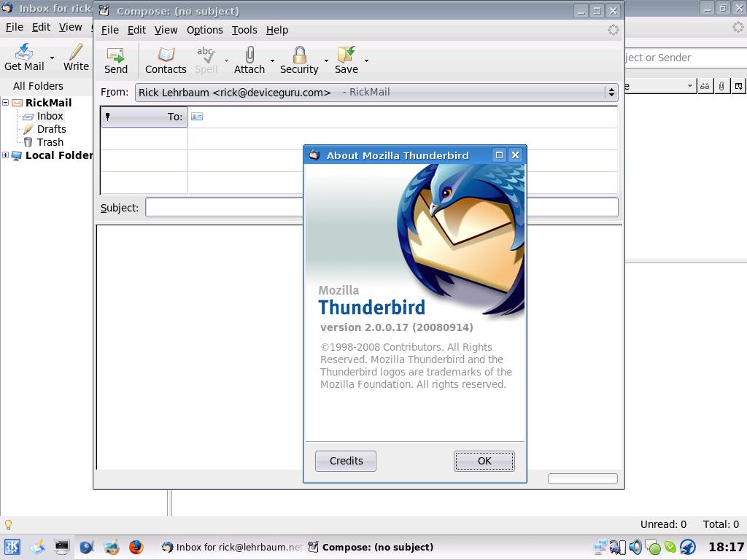The image size is (747, 560).
Task: Click the Save icon in compose toolbar
Action: point(346,55)
